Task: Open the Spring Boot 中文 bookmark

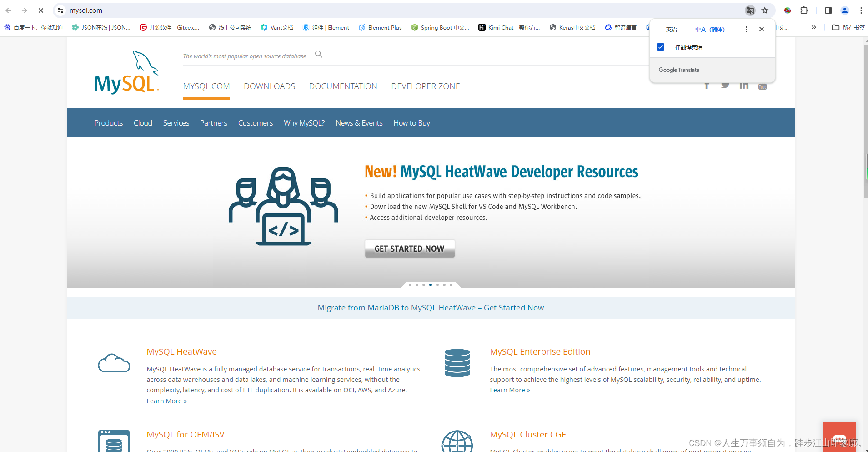Action: tap(440, 27)
